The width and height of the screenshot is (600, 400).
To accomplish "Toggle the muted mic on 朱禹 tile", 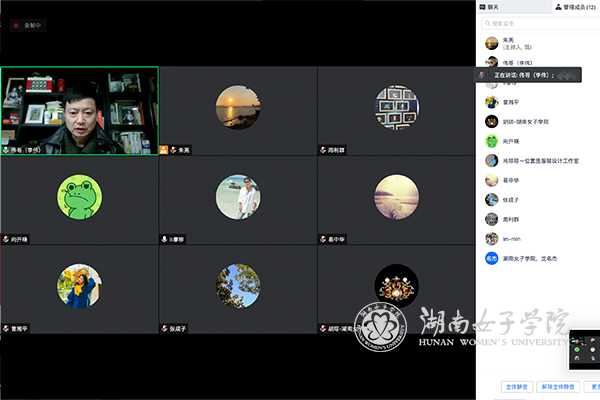I will point(173,150).
